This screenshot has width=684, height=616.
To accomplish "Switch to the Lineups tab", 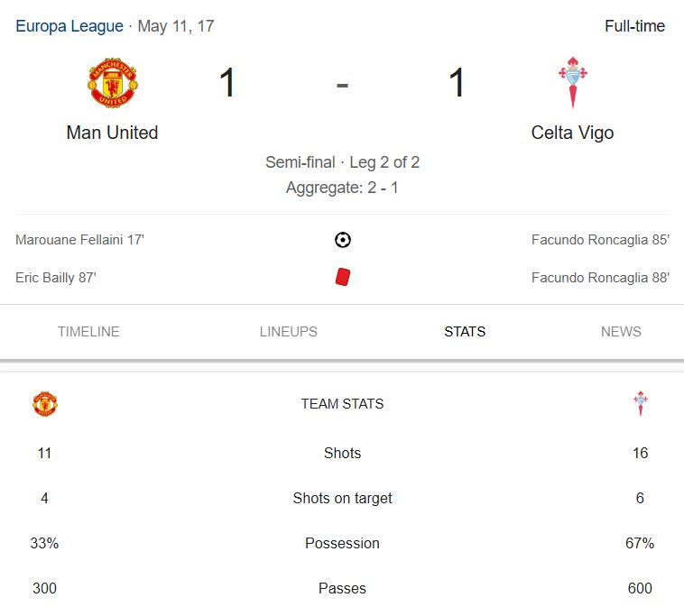I will (x=289, y=332).
